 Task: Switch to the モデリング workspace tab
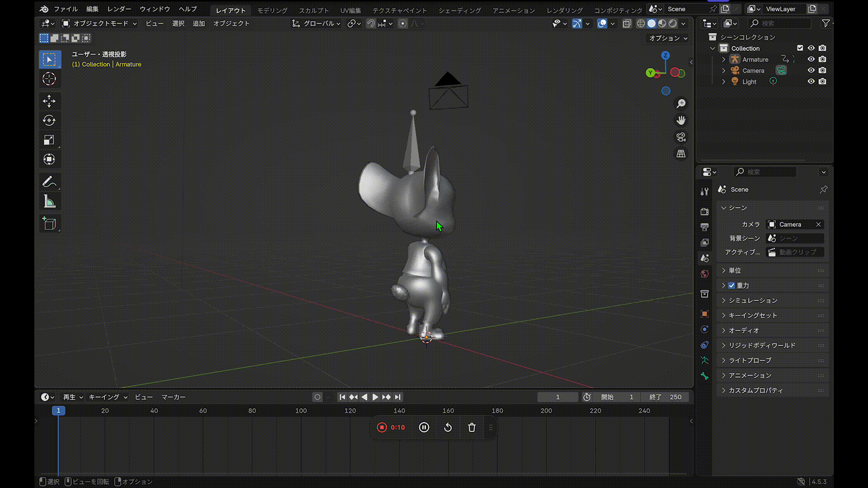coord(272,10)
